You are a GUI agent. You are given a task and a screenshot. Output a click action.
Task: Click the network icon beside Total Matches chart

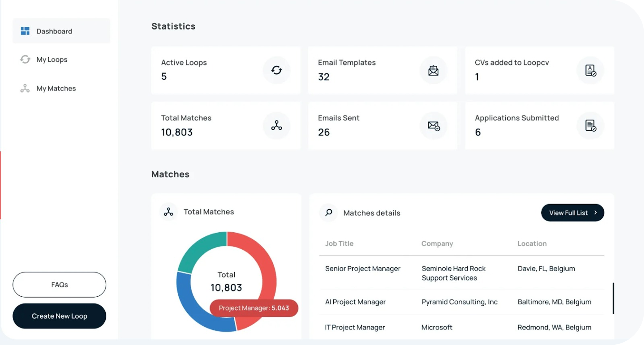tap(168, 212)
